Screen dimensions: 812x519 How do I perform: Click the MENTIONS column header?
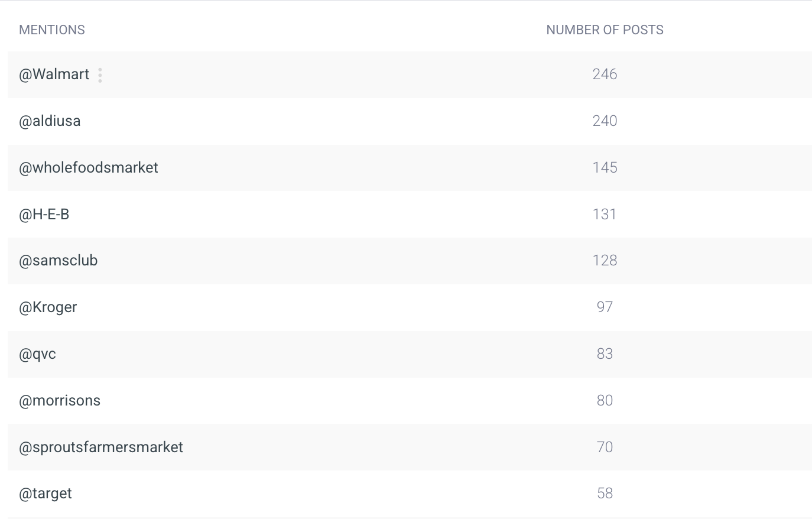[52, 30]
